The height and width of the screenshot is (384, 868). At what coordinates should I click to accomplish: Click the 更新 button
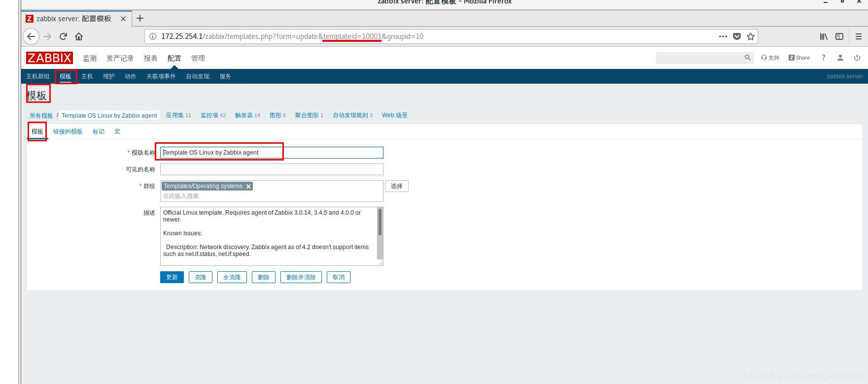click(x=172, y=277)
